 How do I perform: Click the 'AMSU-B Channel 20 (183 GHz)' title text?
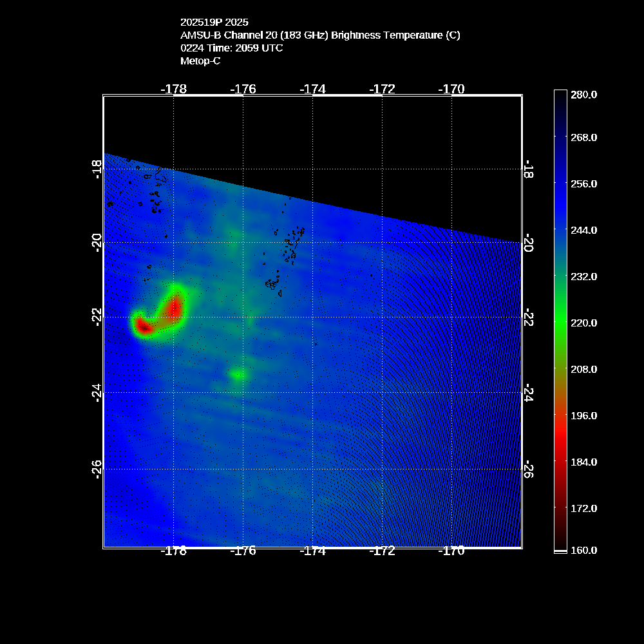[x=254, y=35]
